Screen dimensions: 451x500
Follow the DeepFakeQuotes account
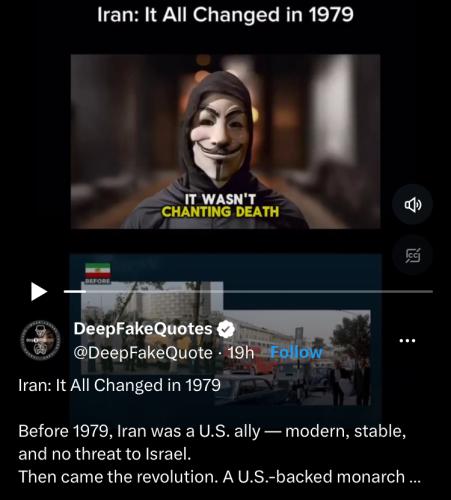coord(296,353)
